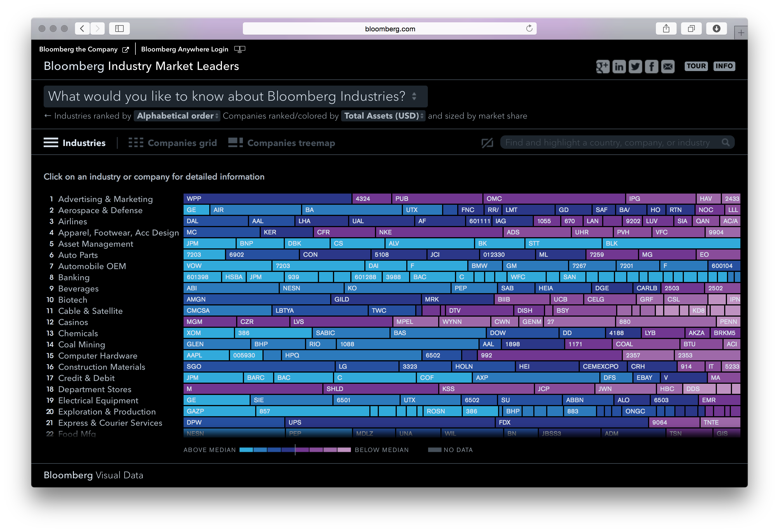Click the LinkedIn sharing icon
779x532 pixels.
[x=620, y=66]
